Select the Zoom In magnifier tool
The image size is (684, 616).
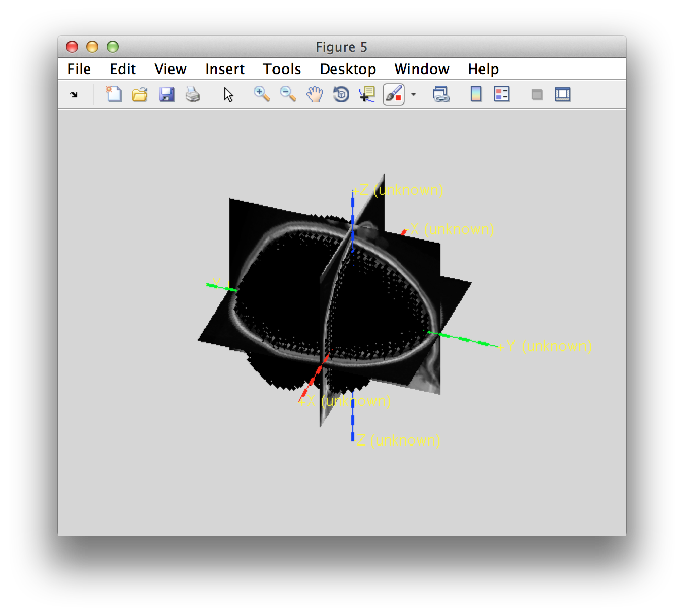click(261, 94)
